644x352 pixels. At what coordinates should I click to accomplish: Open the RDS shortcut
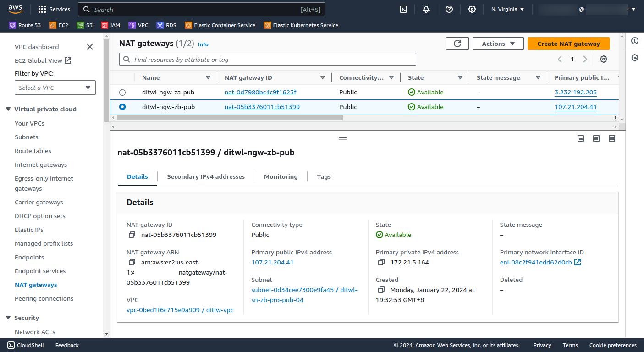166,25
